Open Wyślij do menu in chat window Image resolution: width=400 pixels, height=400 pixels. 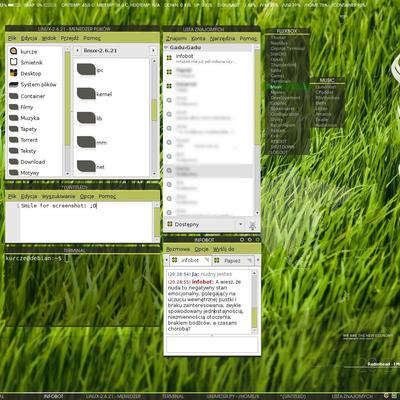[223, 249]
